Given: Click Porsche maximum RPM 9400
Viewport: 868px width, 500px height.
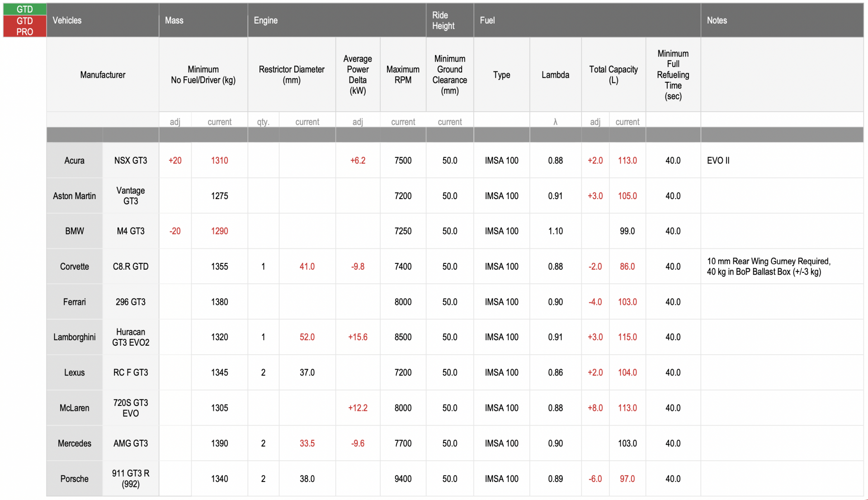Looking at the screenshot, I should [x=403, y=479].
